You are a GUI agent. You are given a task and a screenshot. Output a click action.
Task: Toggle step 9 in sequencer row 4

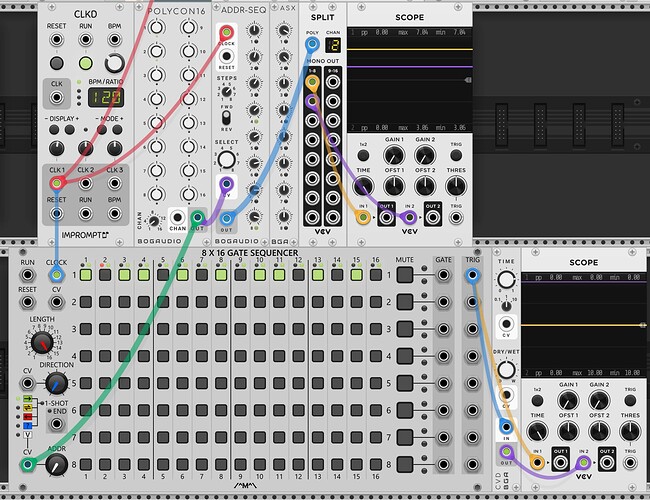[240, 356]
